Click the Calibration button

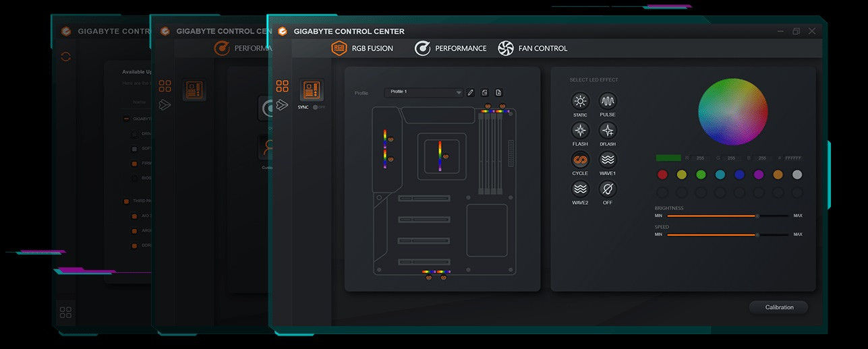pyautogui.click(x=779, y=307)
